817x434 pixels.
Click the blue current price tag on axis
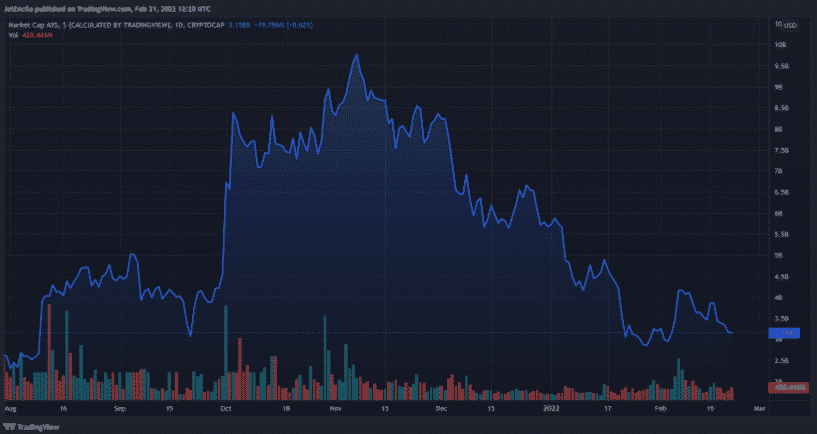point(784,332)
